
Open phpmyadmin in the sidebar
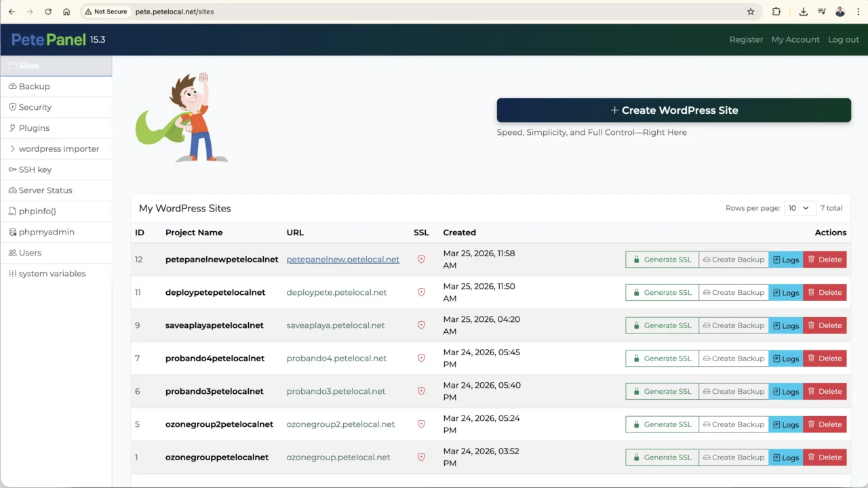(56, 232)
